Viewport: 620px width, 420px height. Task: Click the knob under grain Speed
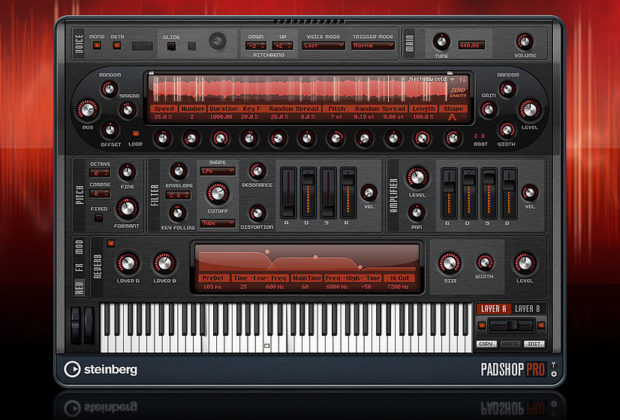tap(163, 138)
